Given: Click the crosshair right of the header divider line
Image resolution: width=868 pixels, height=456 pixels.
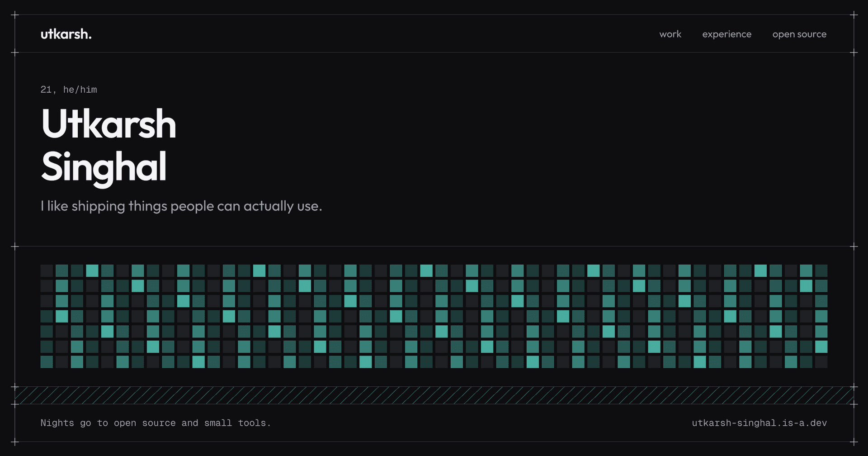Looking at the screenshot, I should pyautogui.click(x=854, y=52).
